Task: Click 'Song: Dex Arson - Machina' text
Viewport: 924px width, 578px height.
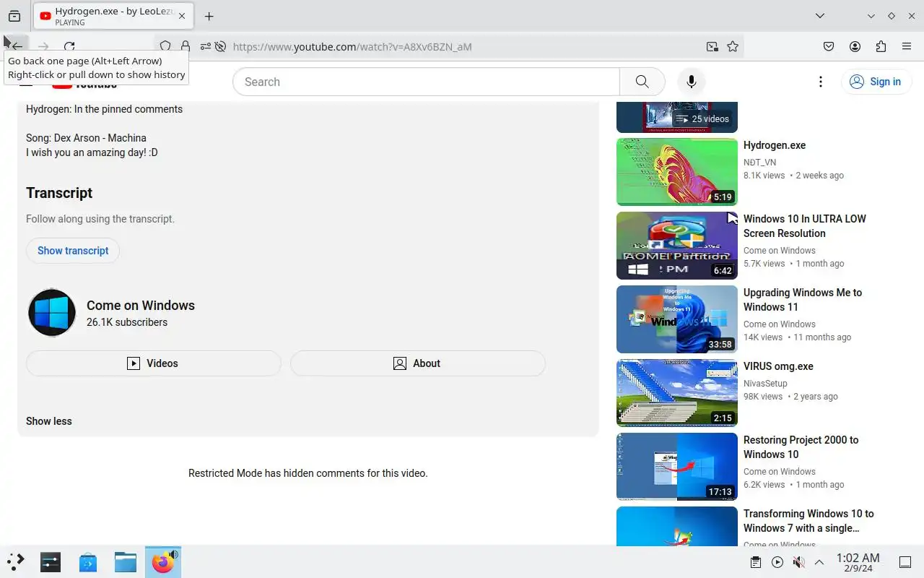Action: pyautogui.click(x=86, y=138)
